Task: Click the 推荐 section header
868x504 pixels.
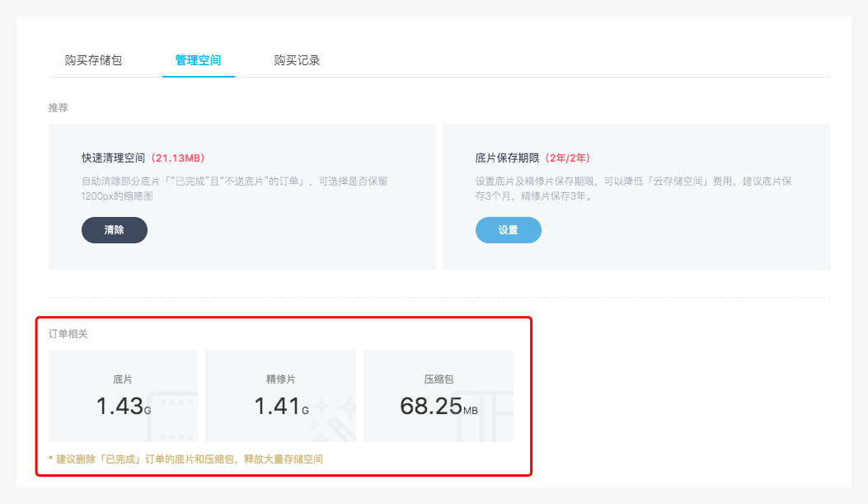Action: [x=59, y=108]
